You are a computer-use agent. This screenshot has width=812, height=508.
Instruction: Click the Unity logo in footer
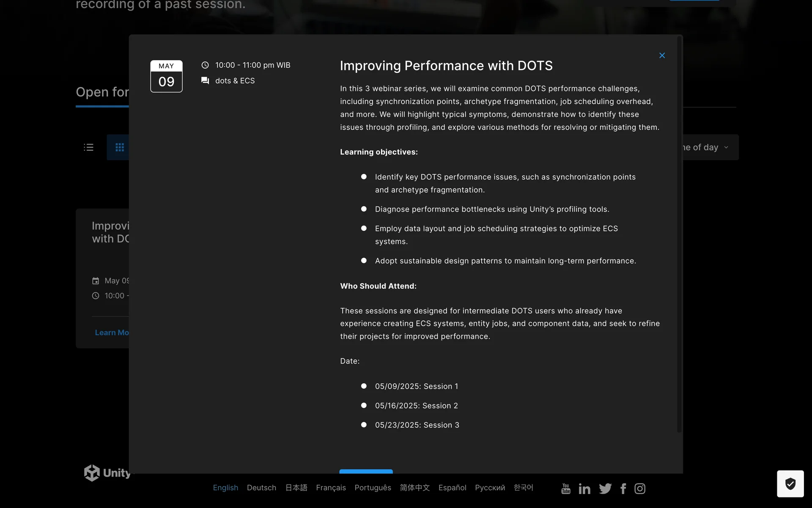click(107, 473)
